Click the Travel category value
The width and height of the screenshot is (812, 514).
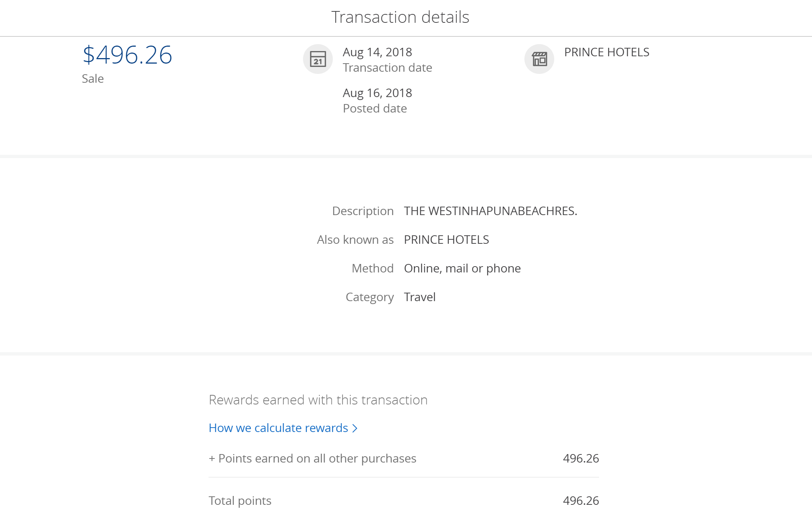(x=419, y=297)
